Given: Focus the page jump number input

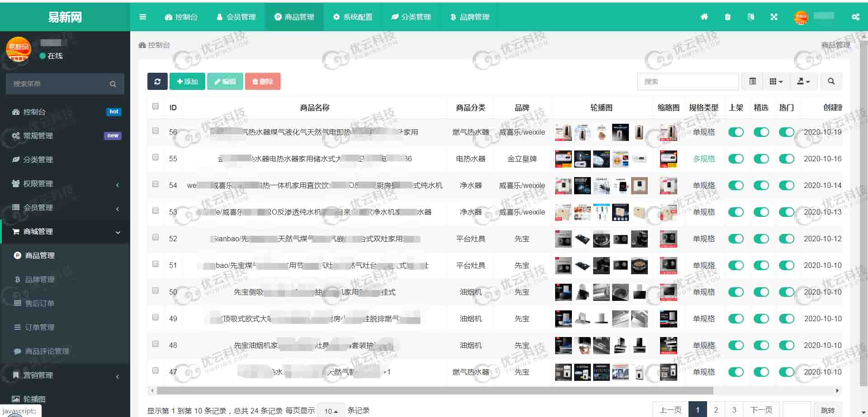Looking at the screenshot, I should tap(796, 410).
